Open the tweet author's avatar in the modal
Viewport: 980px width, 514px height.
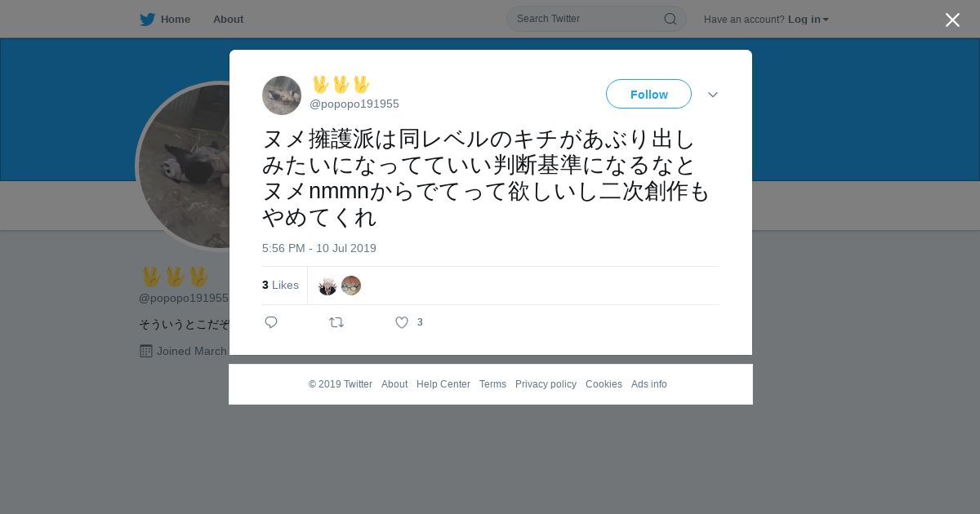(282, 95)
